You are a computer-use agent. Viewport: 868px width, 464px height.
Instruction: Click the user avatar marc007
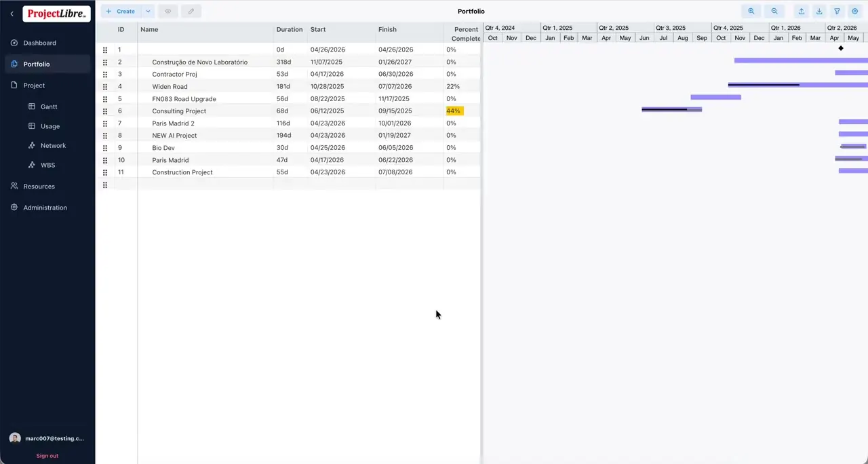[15, 438]
